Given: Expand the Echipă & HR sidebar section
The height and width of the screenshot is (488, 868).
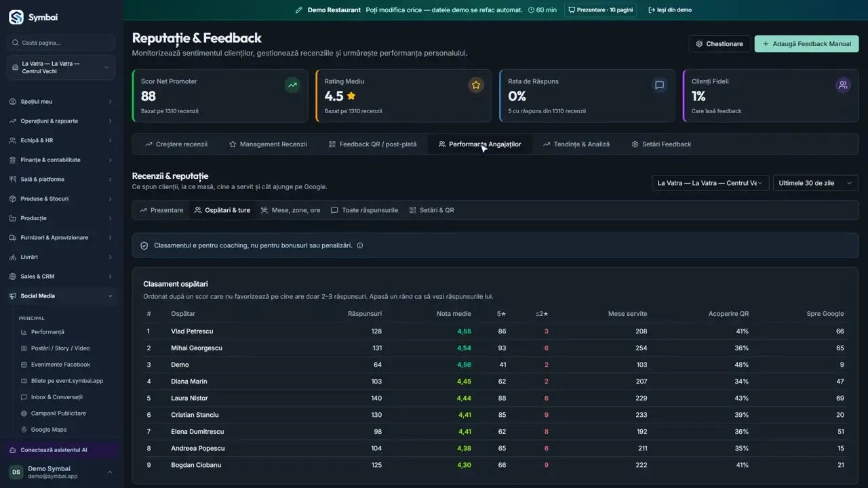Looking at the screenshot, I should click(x=61, y=140).
